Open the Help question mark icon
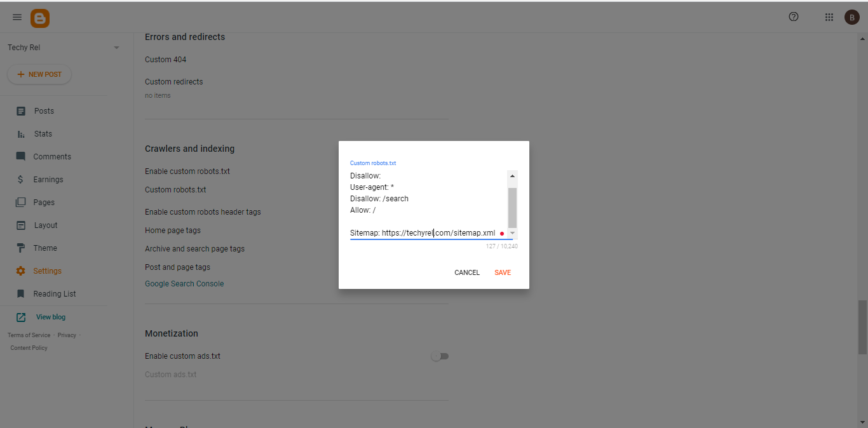The image size is (868, 428). [x=794, y=17]
